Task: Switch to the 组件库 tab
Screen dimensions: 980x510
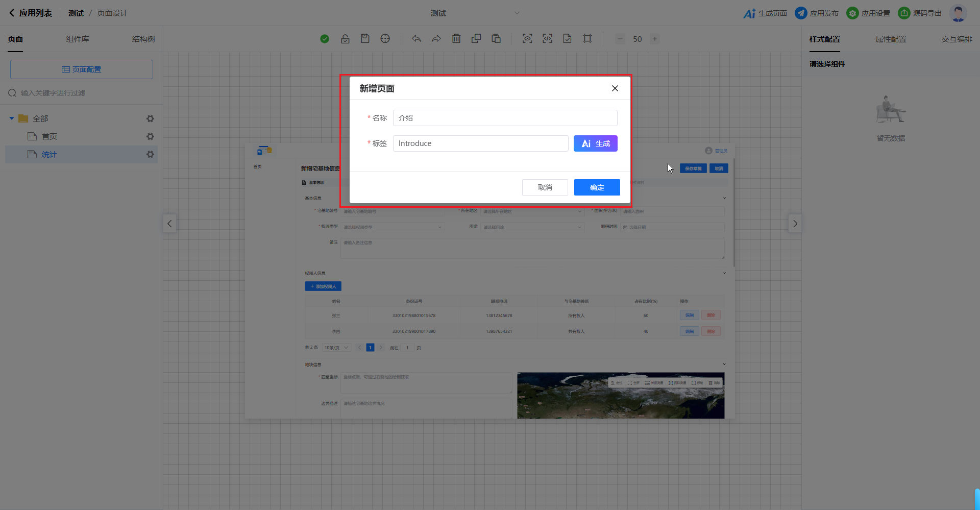Action: pos(78,39)
